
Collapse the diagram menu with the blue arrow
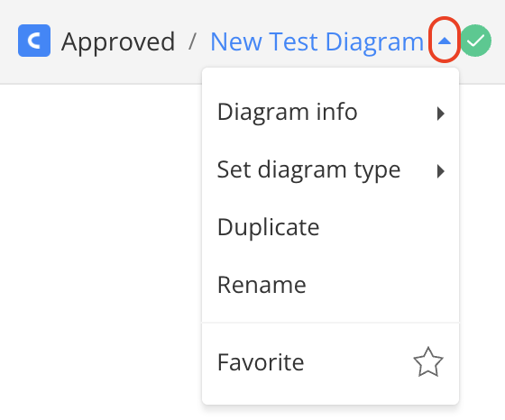coord(445,41)
